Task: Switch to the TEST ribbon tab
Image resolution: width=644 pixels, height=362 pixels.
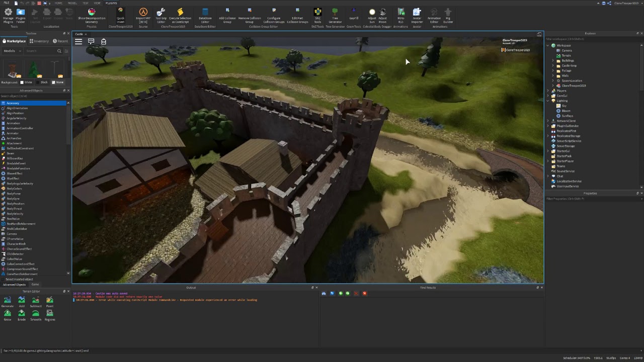Action: [x=86, y=3]
